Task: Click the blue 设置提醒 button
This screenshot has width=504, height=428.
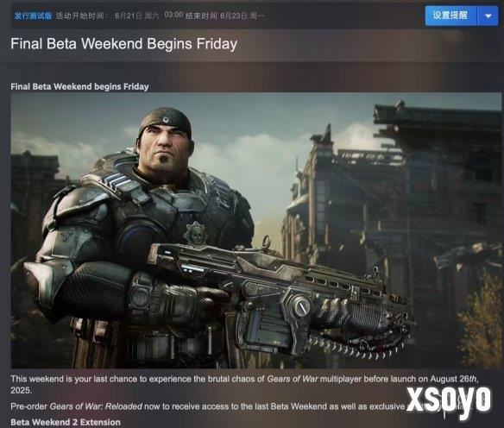Action: [450, 16]
